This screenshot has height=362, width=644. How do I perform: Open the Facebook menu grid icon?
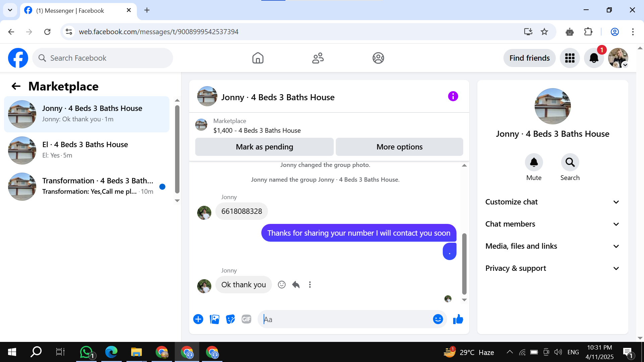[570, 58]
